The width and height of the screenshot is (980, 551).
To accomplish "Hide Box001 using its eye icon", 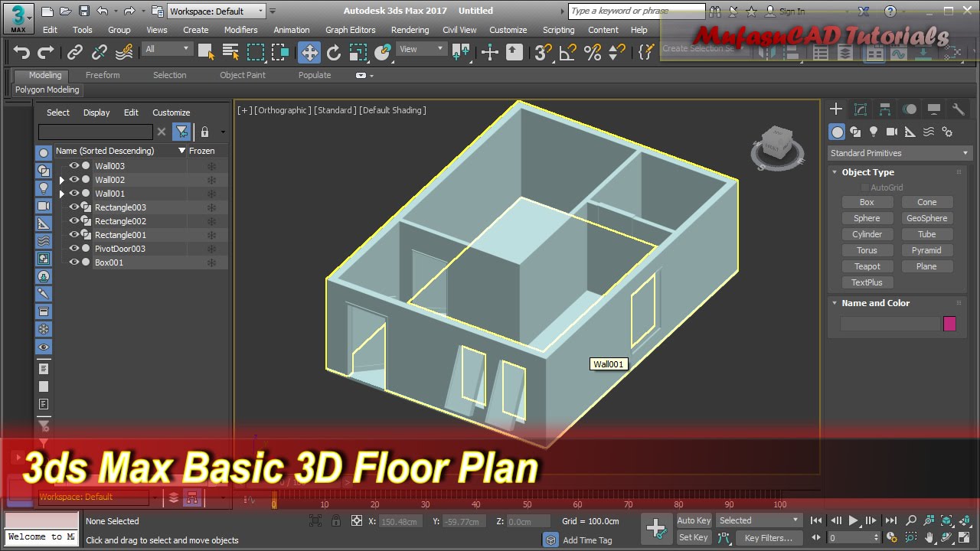I will 74,262.
